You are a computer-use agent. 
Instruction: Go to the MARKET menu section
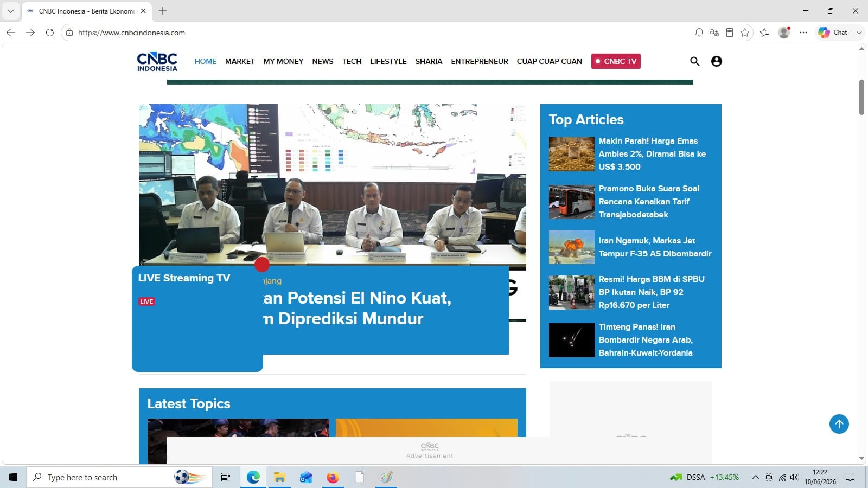coord(240,61)
